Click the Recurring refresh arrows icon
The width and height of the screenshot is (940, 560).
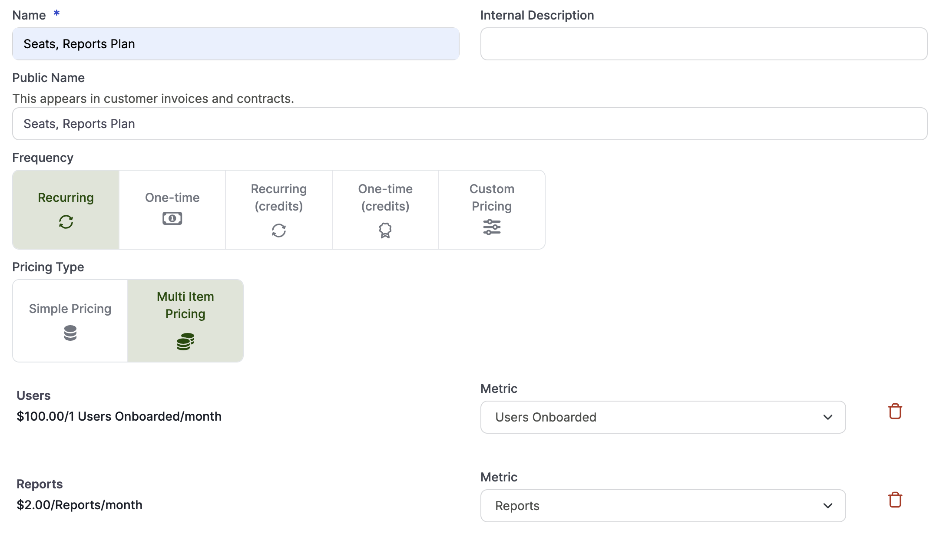click(66, 222)
